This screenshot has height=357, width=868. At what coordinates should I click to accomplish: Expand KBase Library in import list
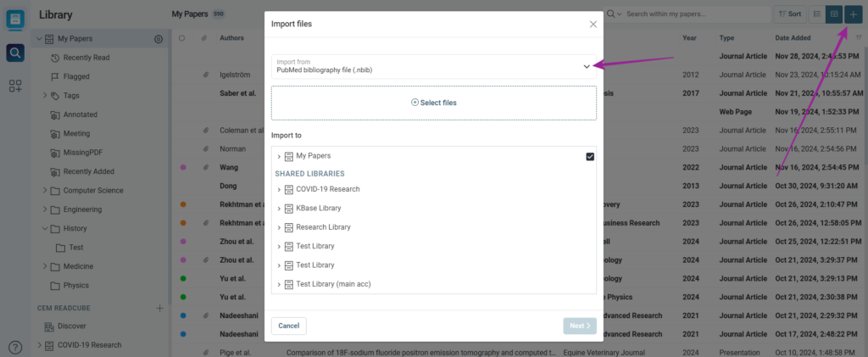tap(279, 208)
